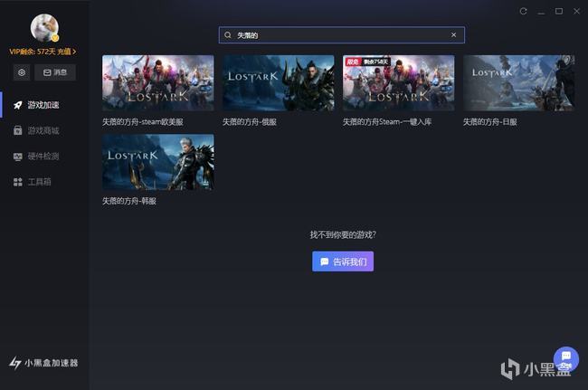This screenshot has width=588, height=390.
Task: Click the 小黑盒加速器 logo
Action: click(x=43, y=363)
